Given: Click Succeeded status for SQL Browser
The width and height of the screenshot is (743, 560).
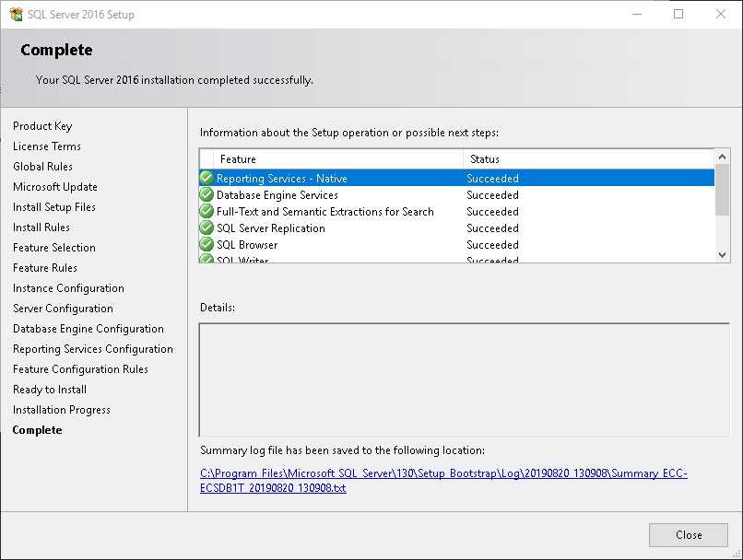Looking at the screenshot, I should (x=492, y=245).
